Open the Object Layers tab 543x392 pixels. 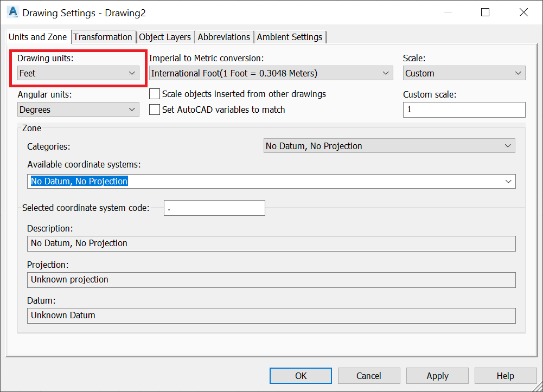pos(165,37)
